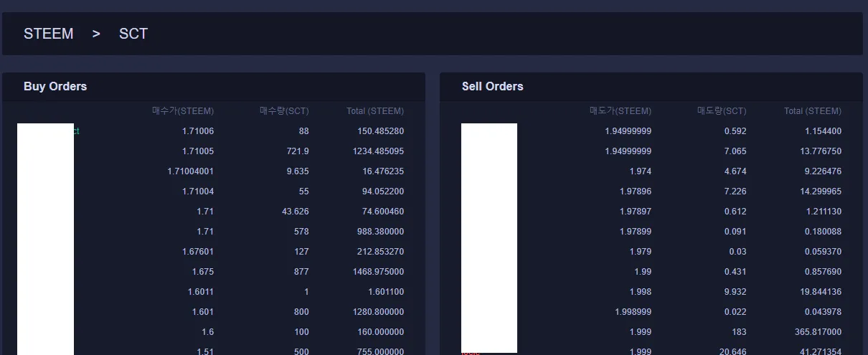The height and width of the screenshot is (355, 868).
Task: Click the Buy Orders panel title
Action: tap(55, 86)
